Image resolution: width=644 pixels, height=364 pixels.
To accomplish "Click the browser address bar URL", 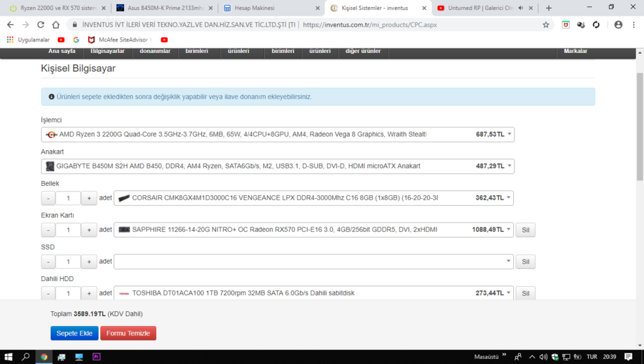I will coord(370,24).
